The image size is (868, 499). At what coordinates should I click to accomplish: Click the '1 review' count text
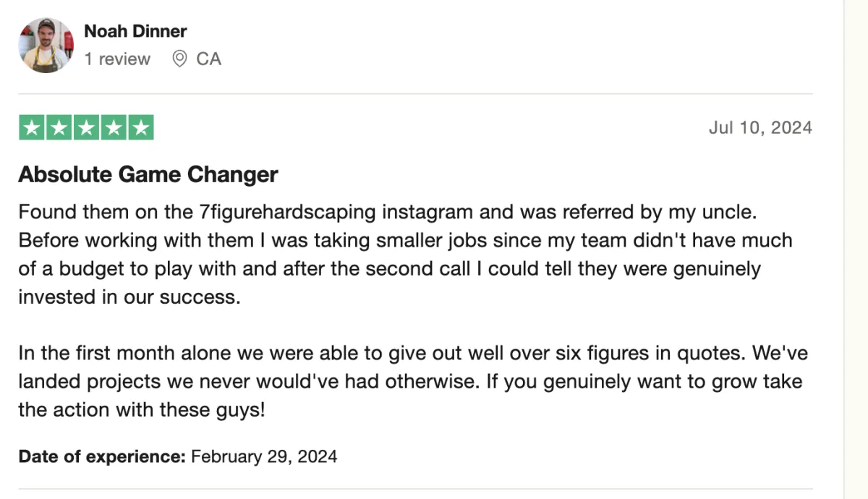coord(117,59)
